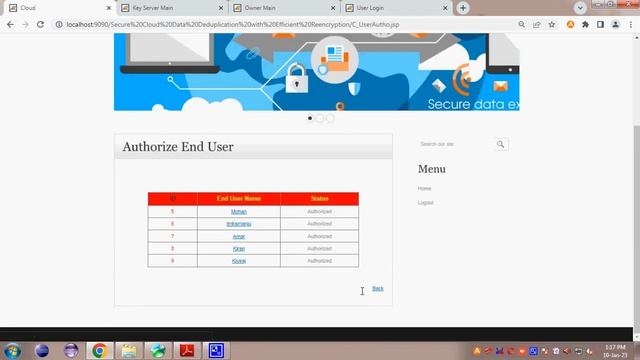Click the site search magnifier button
The image size is (640, 360).
[500, 144]
